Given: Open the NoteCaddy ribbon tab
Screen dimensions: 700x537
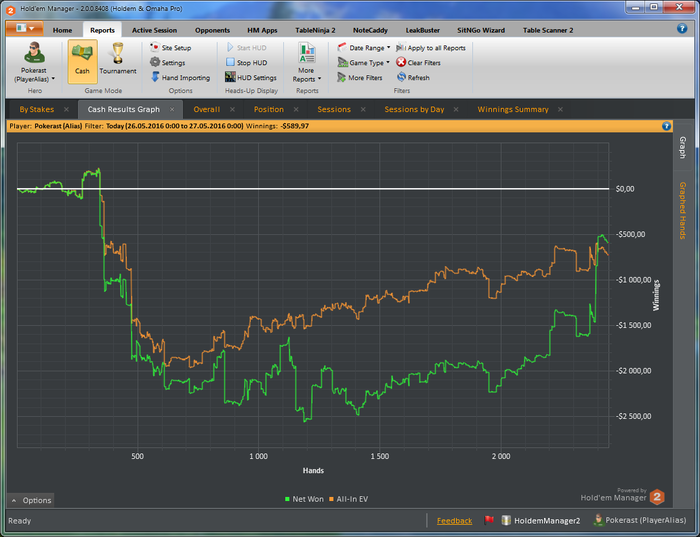Looking at the screenshot, I should coord(370,30).
